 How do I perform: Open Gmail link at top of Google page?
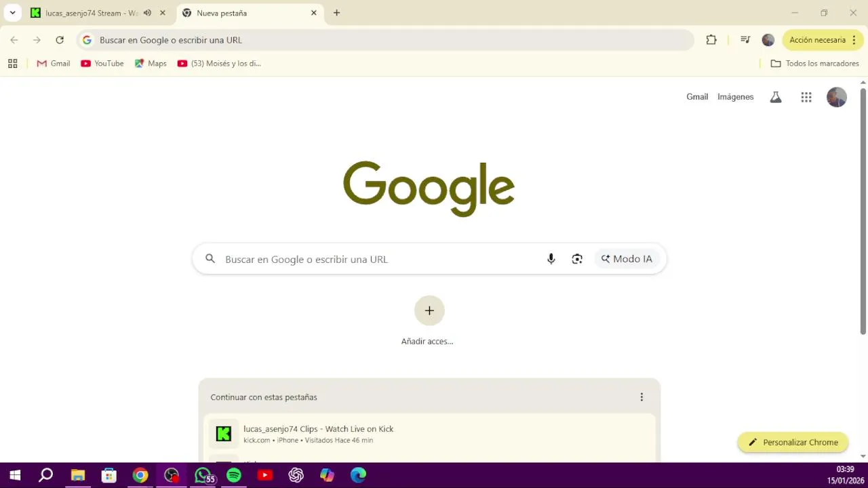click(x=697, y=97)
